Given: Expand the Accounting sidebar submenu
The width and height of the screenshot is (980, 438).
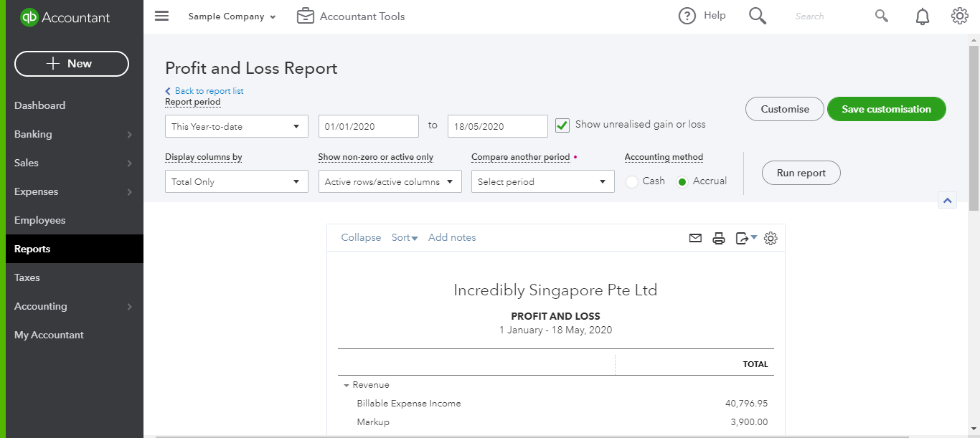Looking at the screenshot, I should 130,307.
